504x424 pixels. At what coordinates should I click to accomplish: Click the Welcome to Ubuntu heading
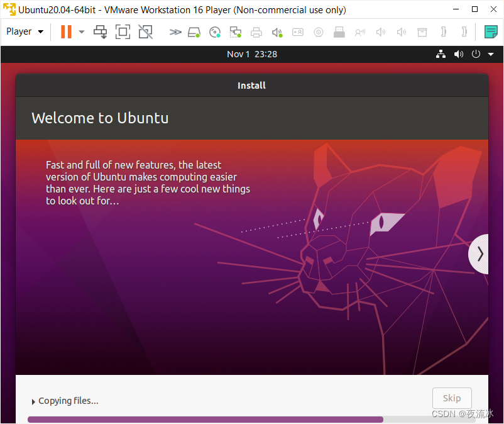pyautogui.click(x=100, y=118)
